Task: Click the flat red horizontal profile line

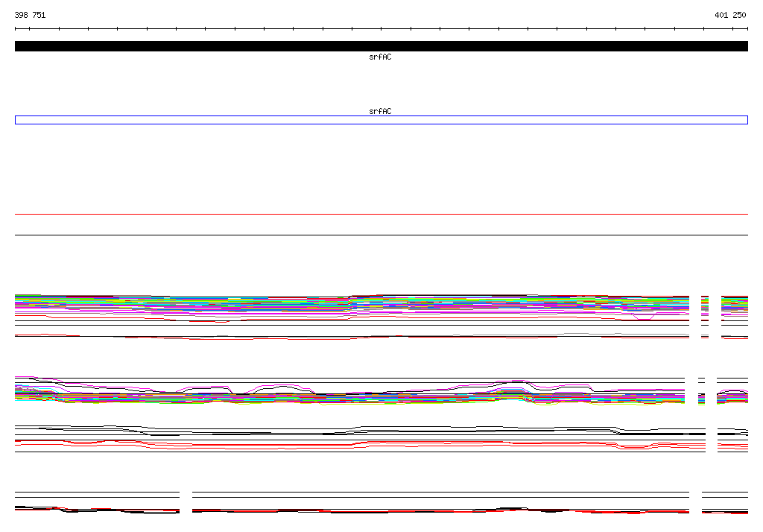Action: point(381,214)
